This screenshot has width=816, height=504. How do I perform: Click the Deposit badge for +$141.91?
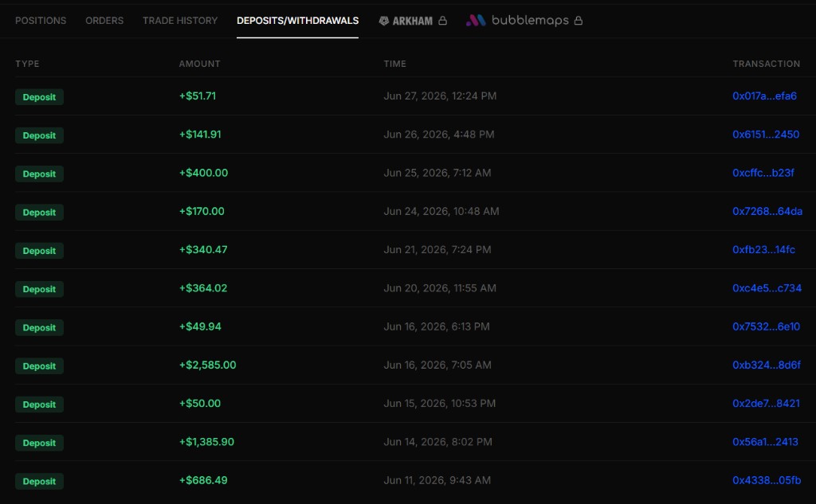[39, 135]
